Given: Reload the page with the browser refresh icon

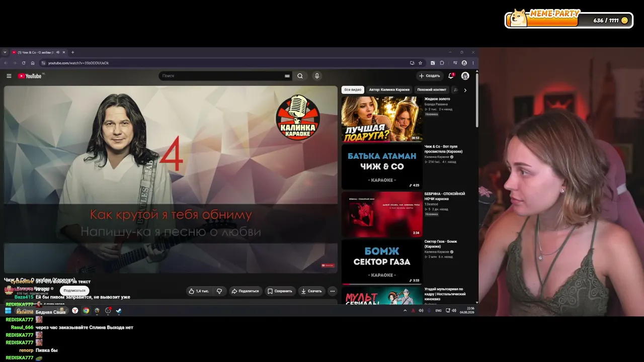Looking at the screenshot, I should (23, 63).
